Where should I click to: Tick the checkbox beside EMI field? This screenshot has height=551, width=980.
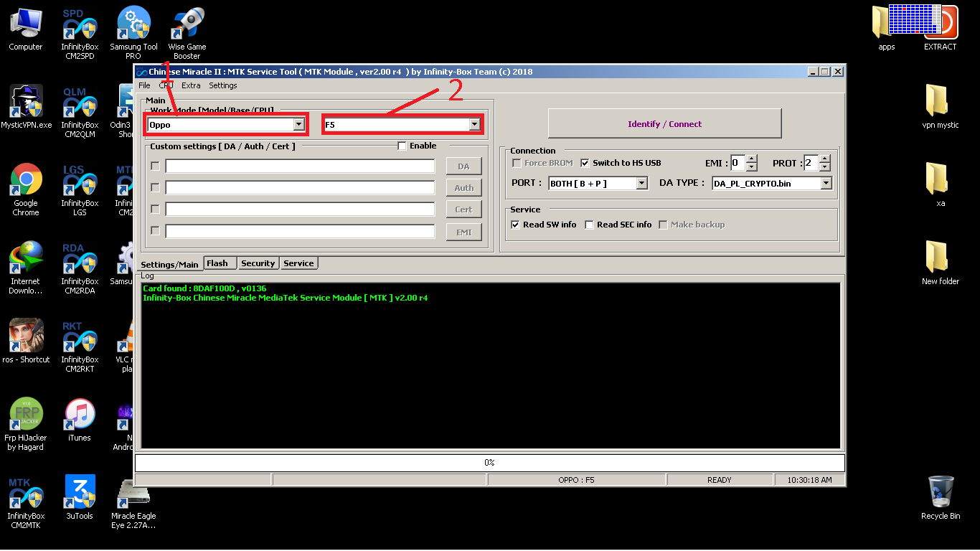pyautogui.click(x=155, y=231)
